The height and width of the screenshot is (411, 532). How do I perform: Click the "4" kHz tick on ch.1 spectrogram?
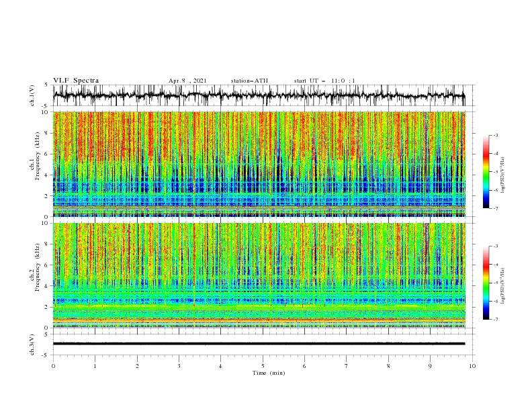[47, 175]
